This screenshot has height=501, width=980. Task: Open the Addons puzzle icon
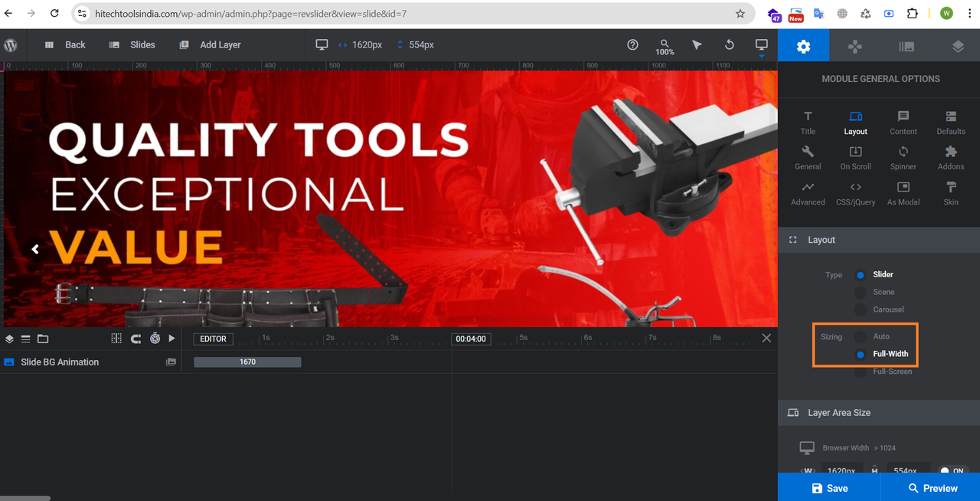tap(951, 159)
